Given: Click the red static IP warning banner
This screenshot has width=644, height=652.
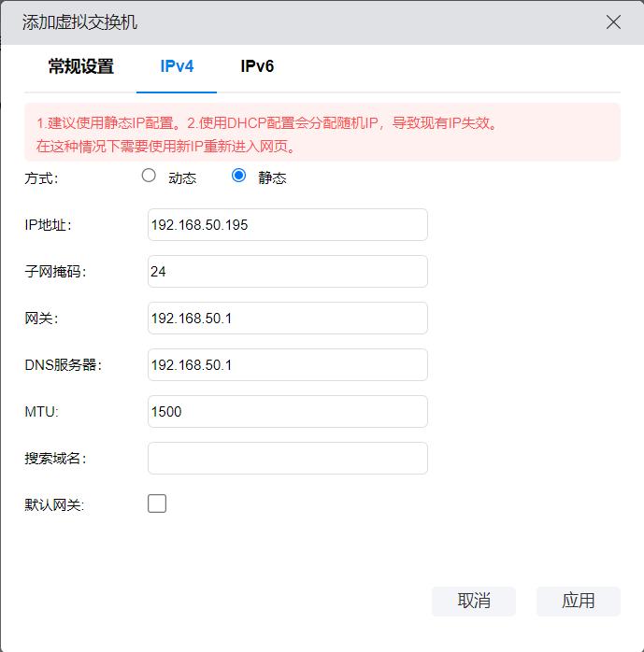Looking at the screenshot, I should point(322,135).
